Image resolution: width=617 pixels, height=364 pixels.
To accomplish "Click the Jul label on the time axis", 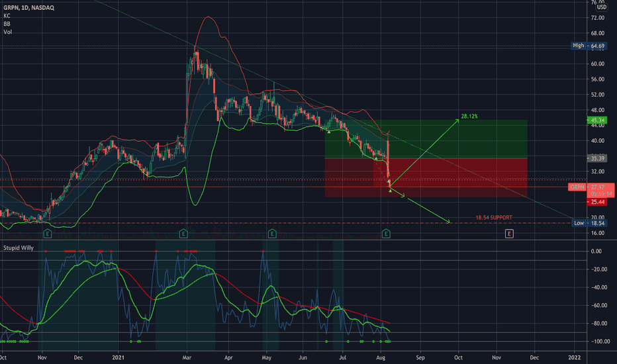I will point(342,357).
